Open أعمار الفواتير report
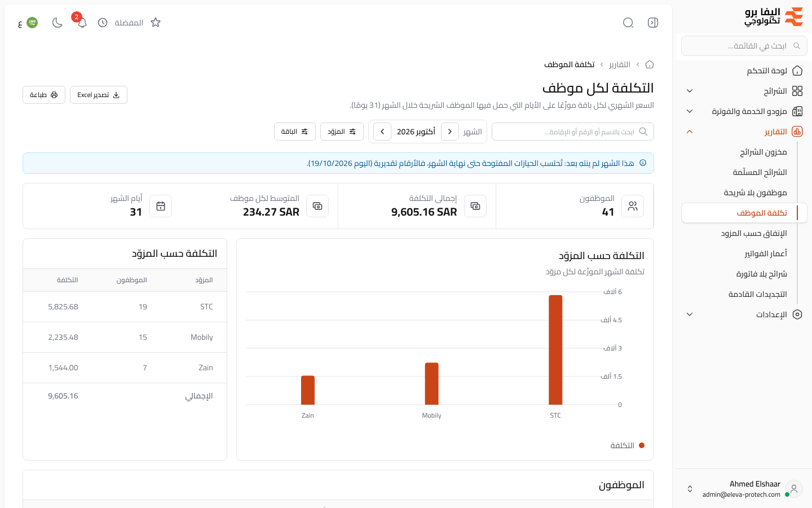Image resolution: width=812 pixels, height=508 pixels. coord(766,253)
